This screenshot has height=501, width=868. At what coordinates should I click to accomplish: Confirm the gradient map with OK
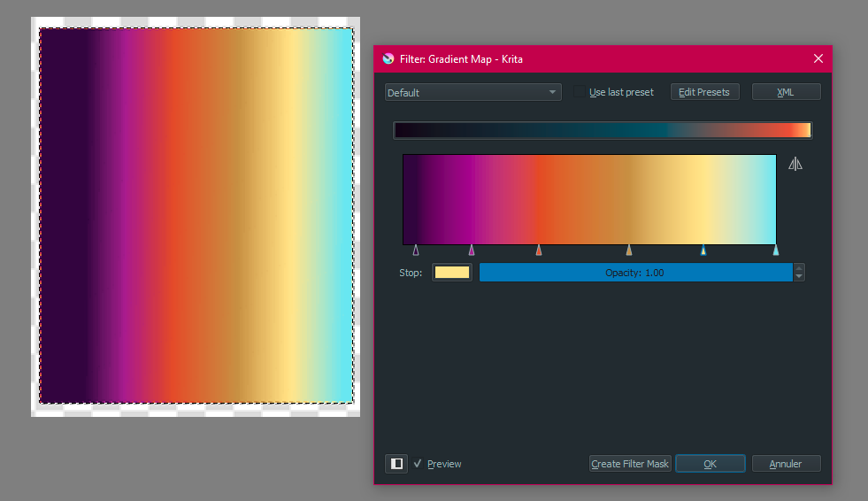pos(710,464)
